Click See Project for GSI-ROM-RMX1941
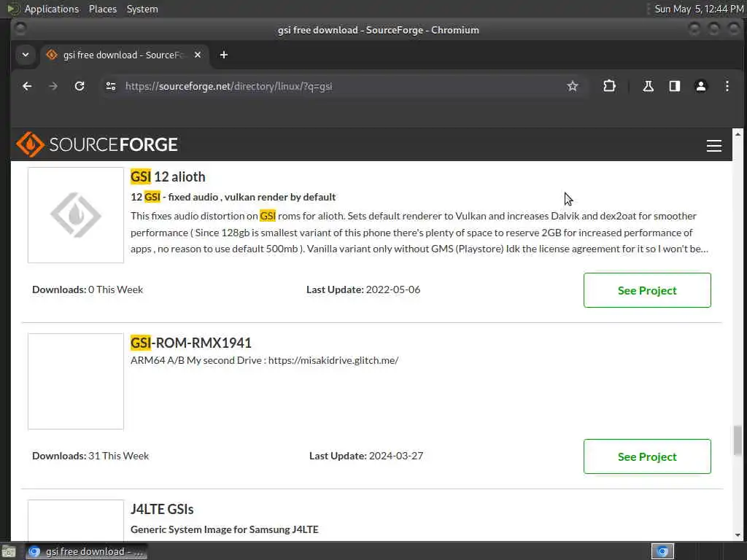This screenshot has width=747, height=560. [647, 456]
